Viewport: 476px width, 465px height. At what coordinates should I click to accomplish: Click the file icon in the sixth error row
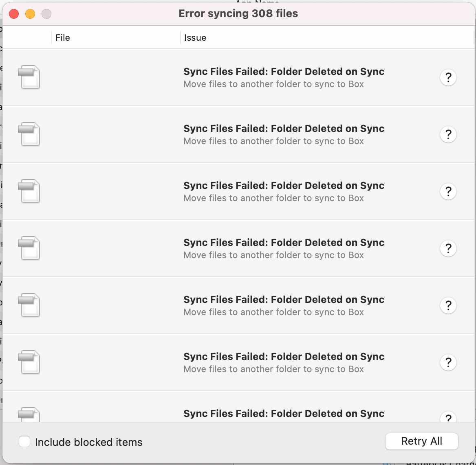pyautogui.click(x=29, y=362)
